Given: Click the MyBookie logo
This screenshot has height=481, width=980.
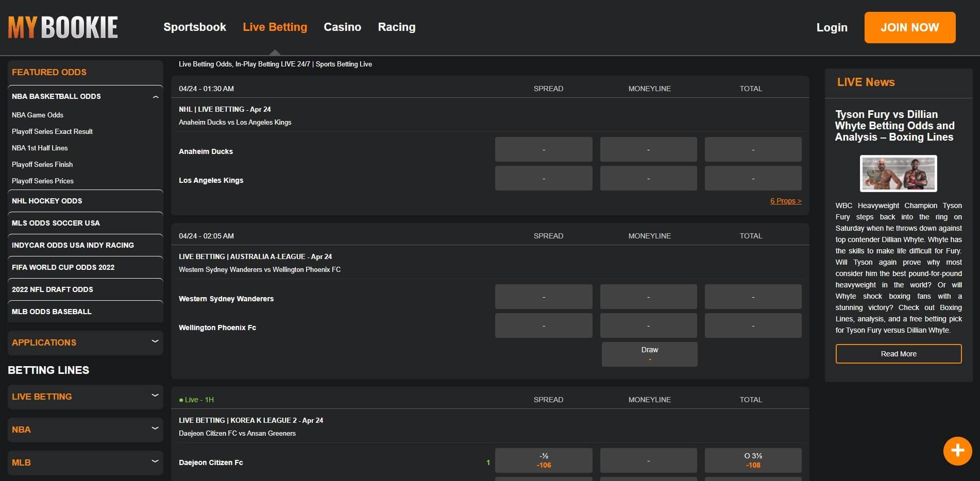Looking at the screenshot, I should click(62, 27).
